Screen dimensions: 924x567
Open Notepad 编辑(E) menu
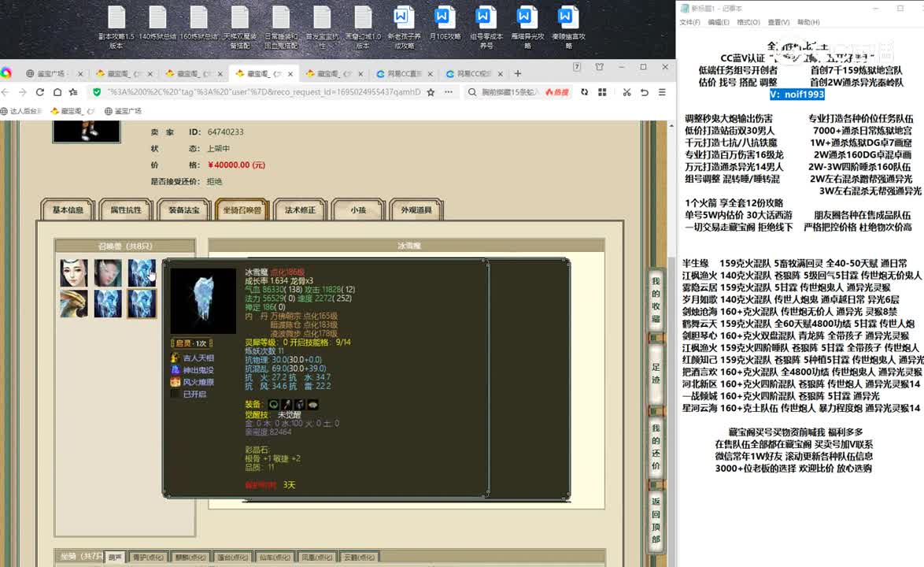pos(719,22)
